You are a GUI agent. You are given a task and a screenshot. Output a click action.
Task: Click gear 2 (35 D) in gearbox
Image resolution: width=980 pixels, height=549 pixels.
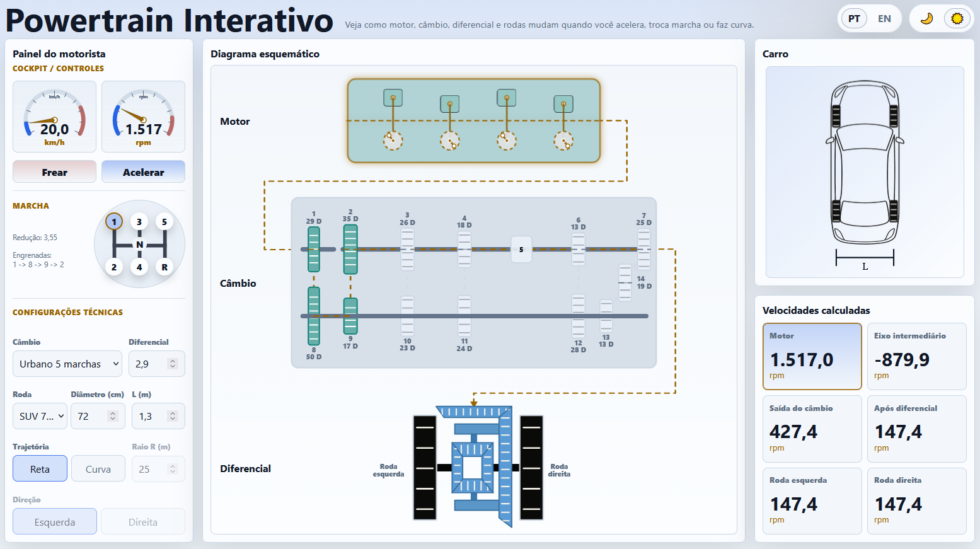click(x=350, y=250)
